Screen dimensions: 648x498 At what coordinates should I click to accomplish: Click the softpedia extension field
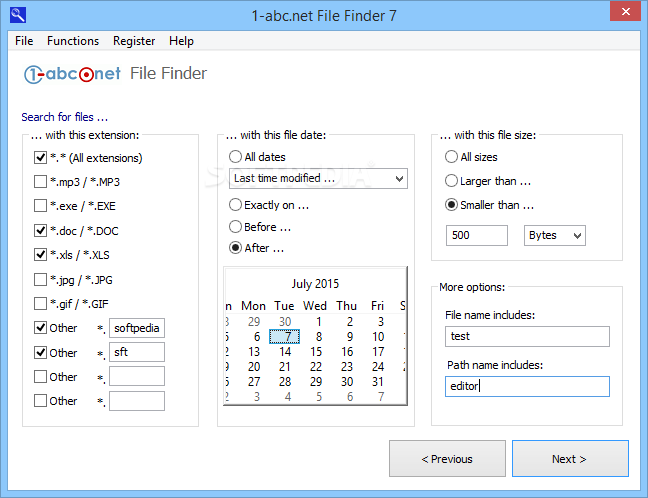137,328
